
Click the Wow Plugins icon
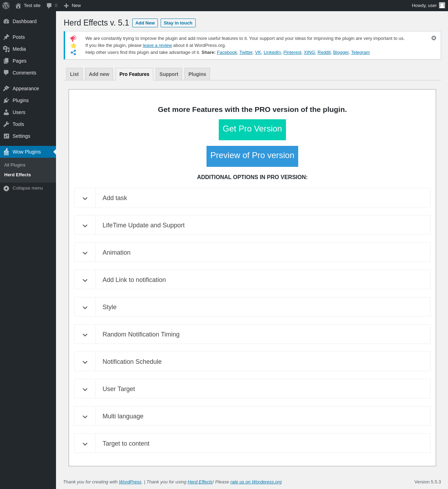pyautogui.click(x=6, y=152)
